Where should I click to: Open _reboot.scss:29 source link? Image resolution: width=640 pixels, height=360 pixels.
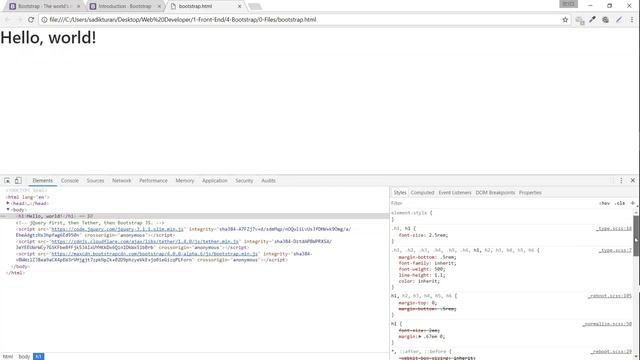tap(611, 351)
